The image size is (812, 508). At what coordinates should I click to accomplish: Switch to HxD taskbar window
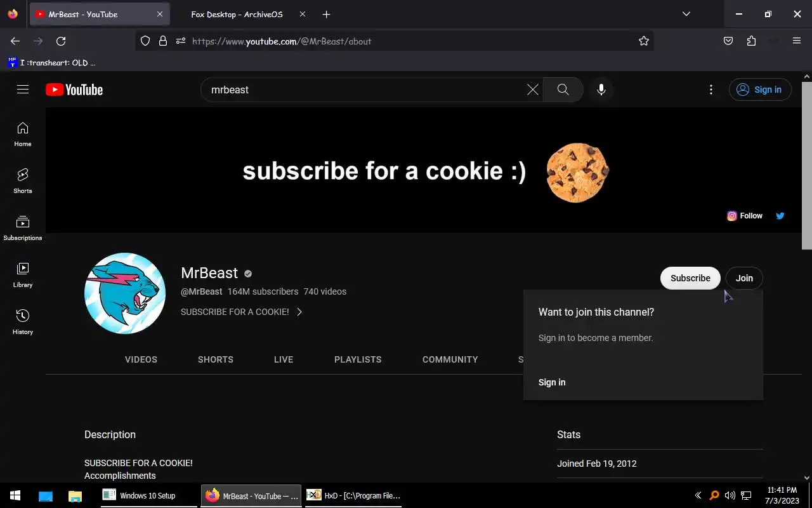353,495
